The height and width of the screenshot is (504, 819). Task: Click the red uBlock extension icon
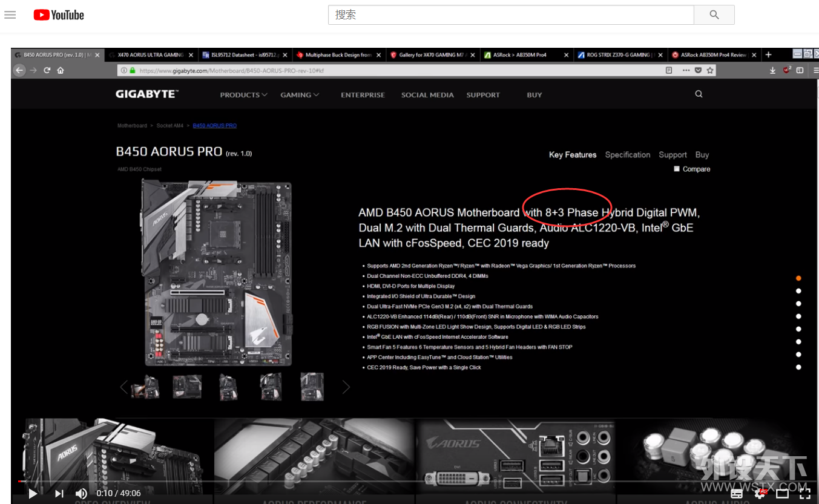pos(788,70)
